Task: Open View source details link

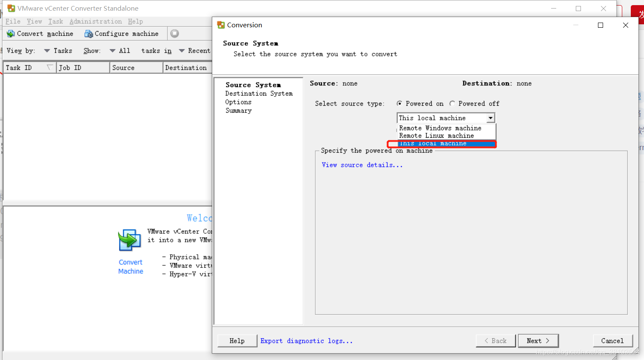Action: (362, 165)
